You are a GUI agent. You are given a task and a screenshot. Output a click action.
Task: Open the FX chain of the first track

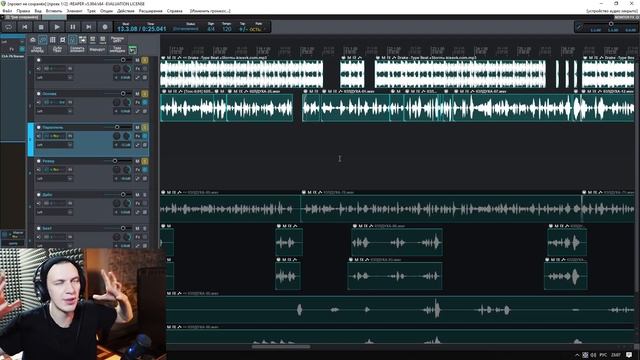[x=138, y=69]
